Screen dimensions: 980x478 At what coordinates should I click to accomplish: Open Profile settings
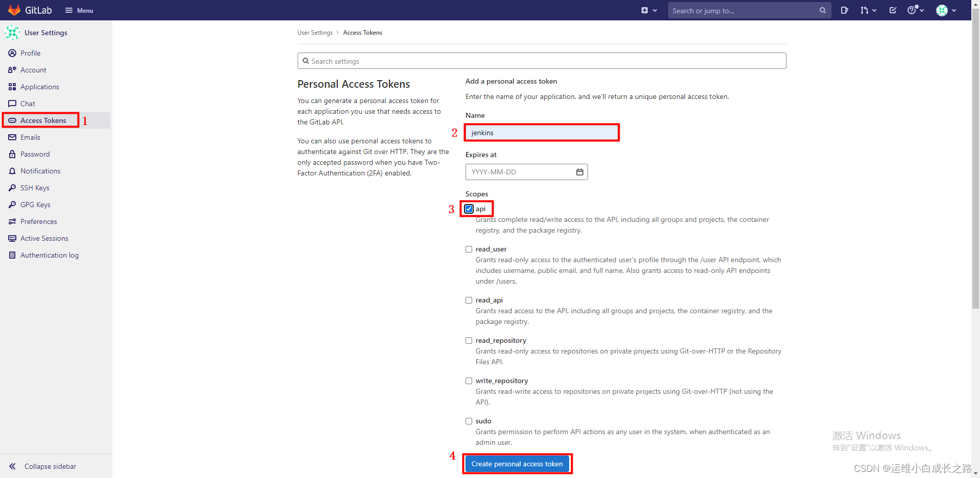tap(30, 53)
